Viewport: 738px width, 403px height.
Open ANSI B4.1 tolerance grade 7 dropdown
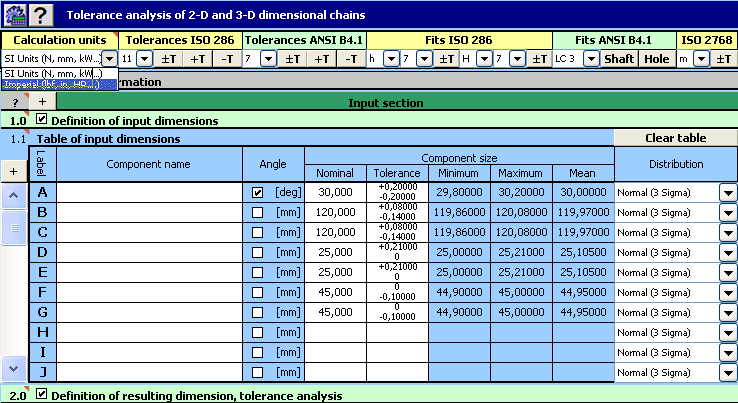[x=268, y=59]
